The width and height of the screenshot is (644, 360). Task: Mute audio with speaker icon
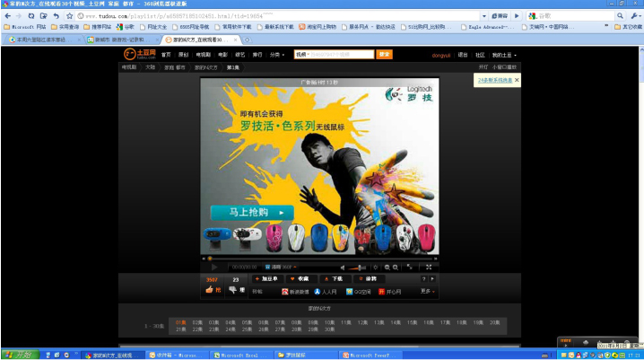tap(343, 268)
